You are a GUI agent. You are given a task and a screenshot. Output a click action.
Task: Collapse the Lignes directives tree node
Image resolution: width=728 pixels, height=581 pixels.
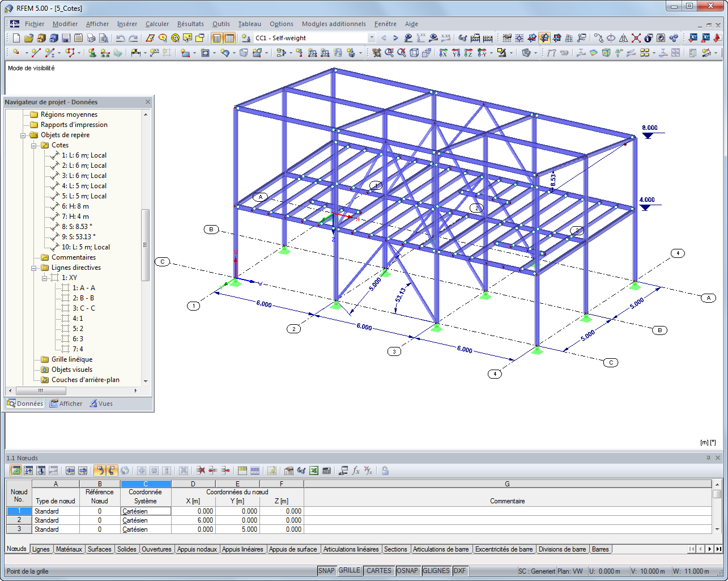tap(34, 268)
